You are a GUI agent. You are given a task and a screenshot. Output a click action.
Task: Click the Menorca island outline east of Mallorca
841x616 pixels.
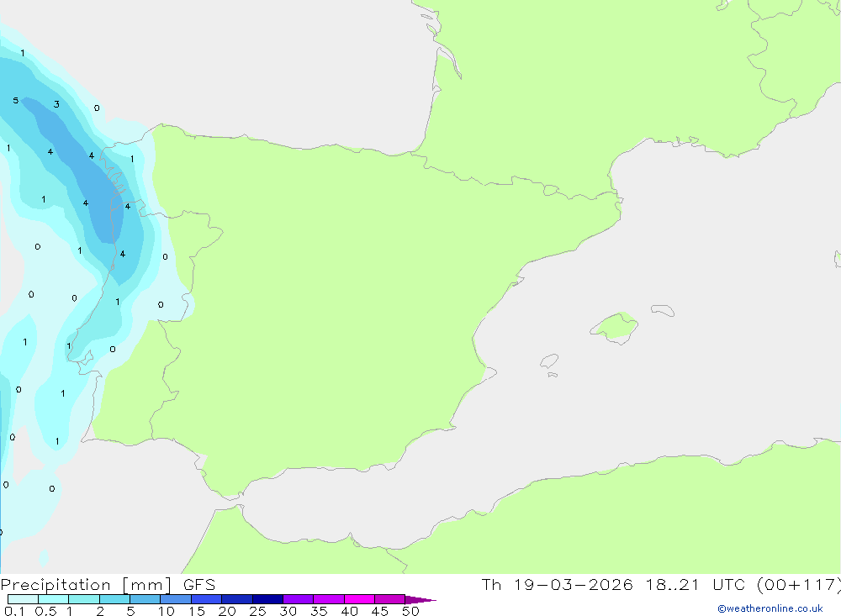[x=663, y=310]
